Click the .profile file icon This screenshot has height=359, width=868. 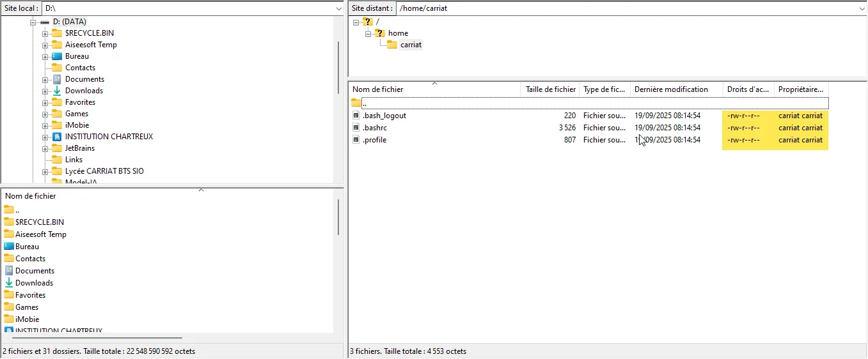coord(356,140)
